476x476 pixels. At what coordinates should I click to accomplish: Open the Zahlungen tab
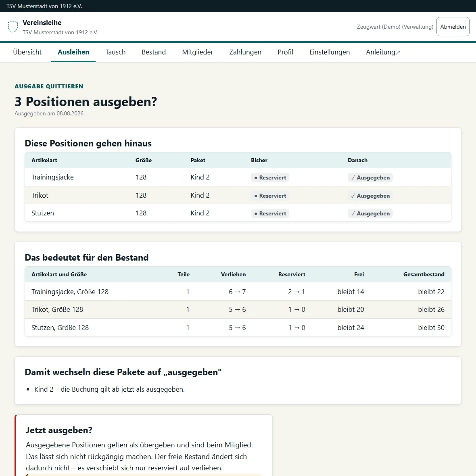pyautogui.click(x=245, y=52)
